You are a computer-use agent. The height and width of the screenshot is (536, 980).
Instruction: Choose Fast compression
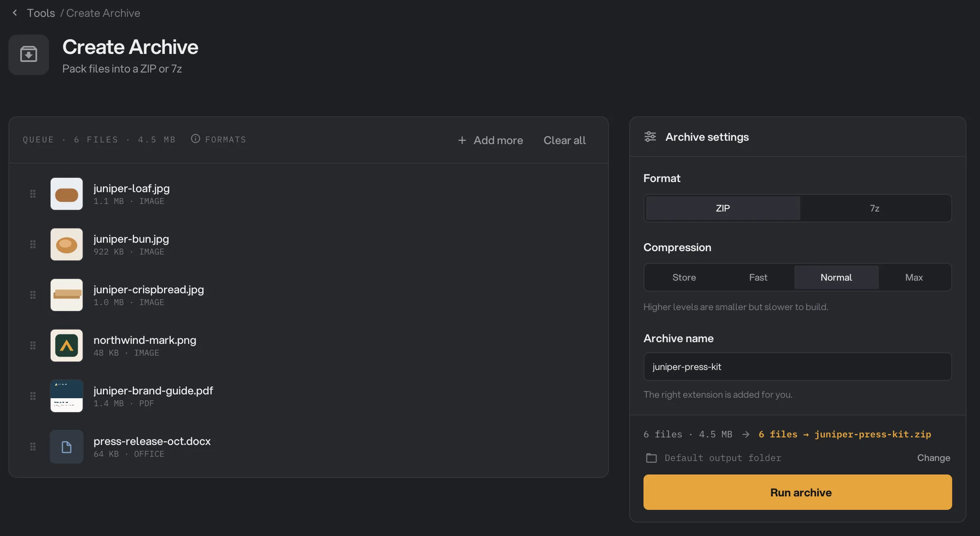point(758,277)
